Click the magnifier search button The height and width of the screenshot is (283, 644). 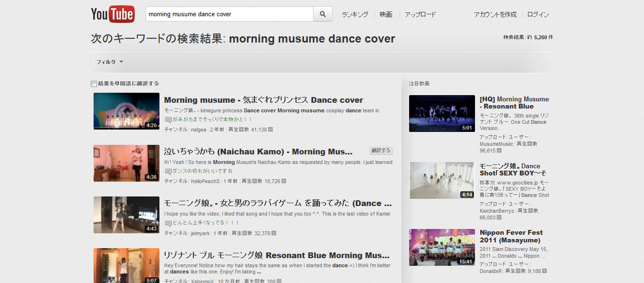(x=323, y=14)
